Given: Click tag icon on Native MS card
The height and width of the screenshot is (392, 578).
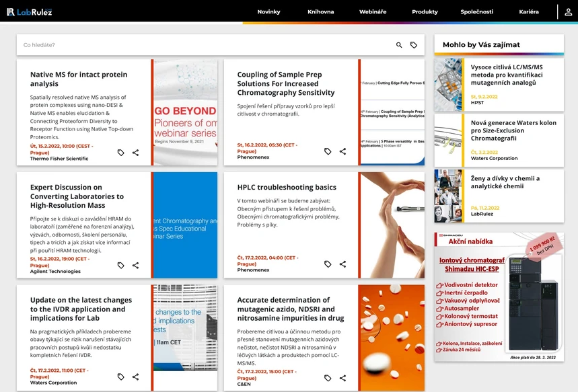Looking at the screenshot, I should point(120,153).
